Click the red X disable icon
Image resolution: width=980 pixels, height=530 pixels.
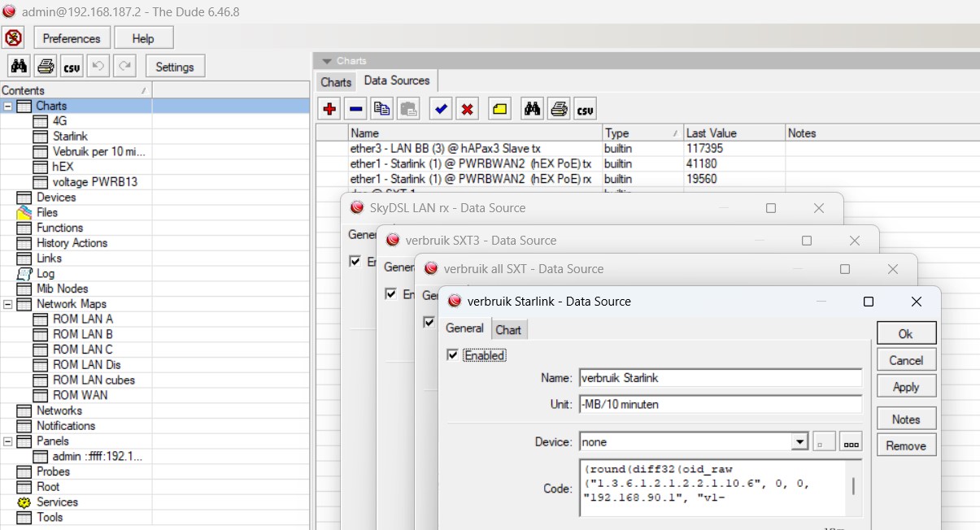pos(467,109)
